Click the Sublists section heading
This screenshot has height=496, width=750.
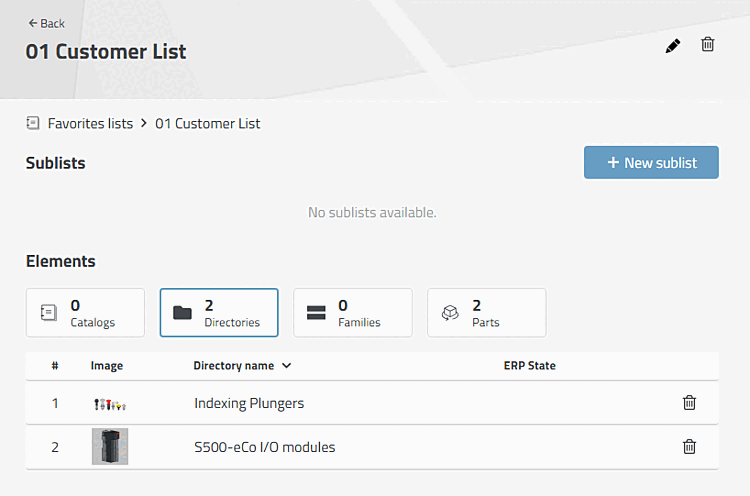(55, 163)
